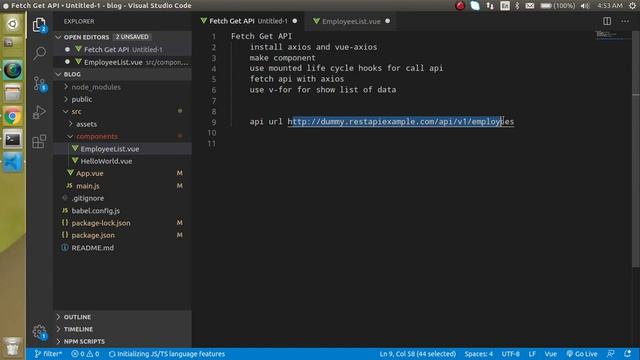Open package-lock.json file
Screen dimensions: 640x360
point(122,223)
